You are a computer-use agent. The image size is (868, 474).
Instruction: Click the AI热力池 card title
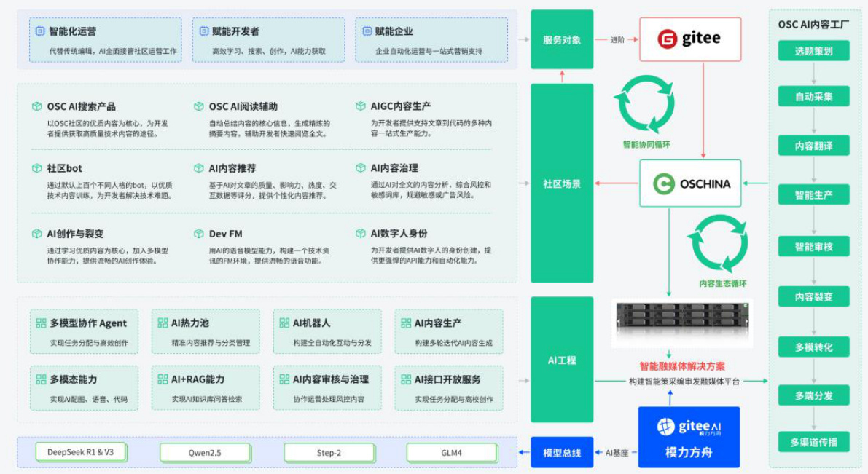[190, 323]
